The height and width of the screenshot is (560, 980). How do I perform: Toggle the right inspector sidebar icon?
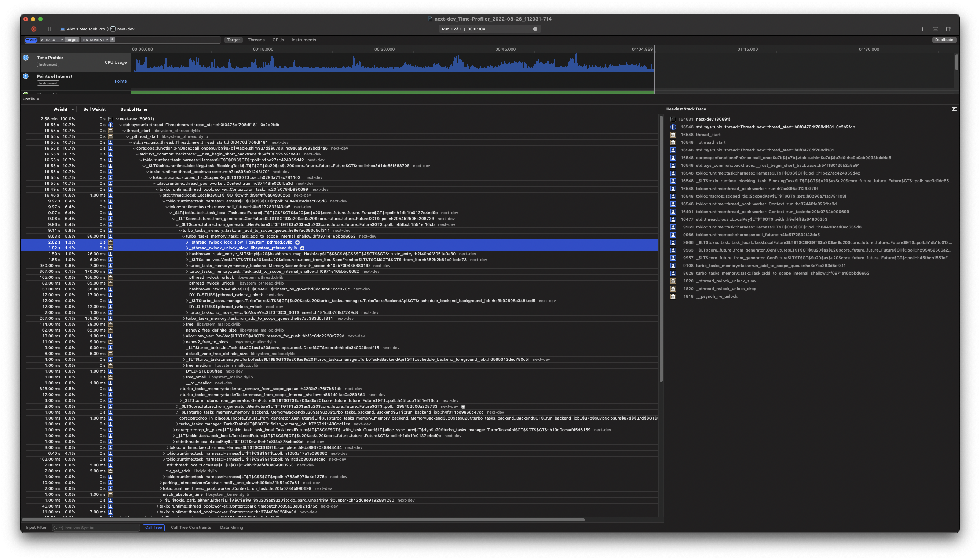click(949, 29)
